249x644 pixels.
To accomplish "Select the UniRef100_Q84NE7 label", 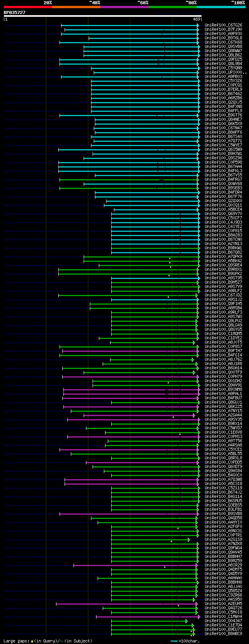I will point(223,119).
